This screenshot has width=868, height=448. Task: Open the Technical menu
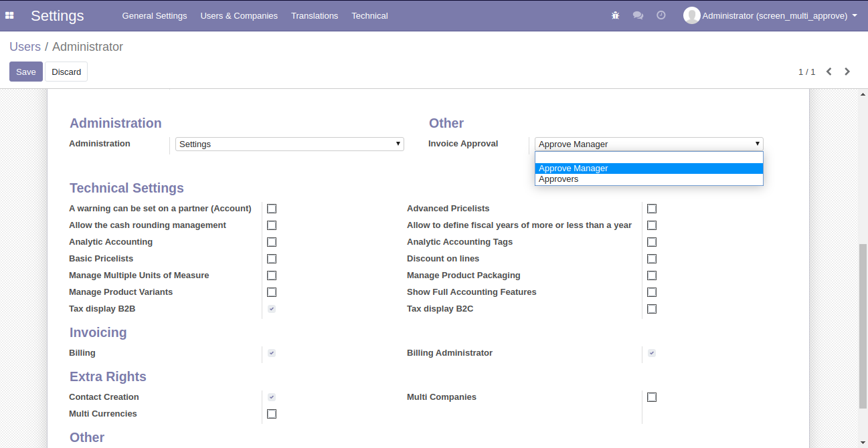(x=369, y=15)
